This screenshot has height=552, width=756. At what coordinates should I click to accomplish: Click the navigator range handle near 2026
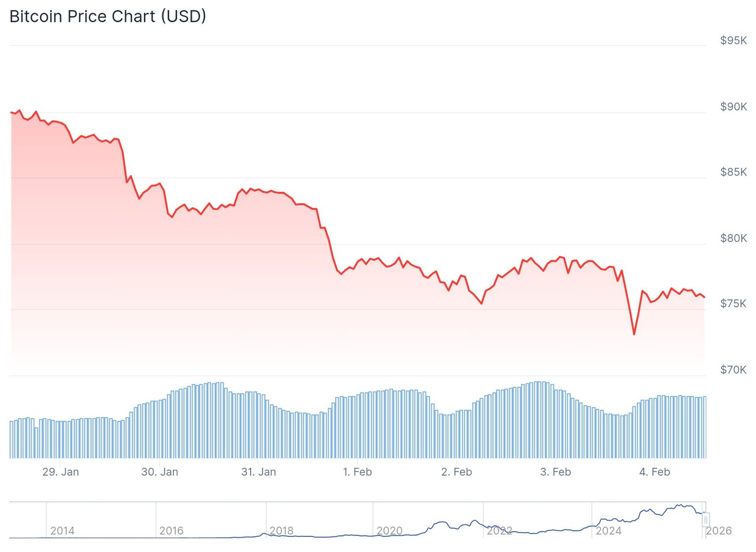[705, 519]
